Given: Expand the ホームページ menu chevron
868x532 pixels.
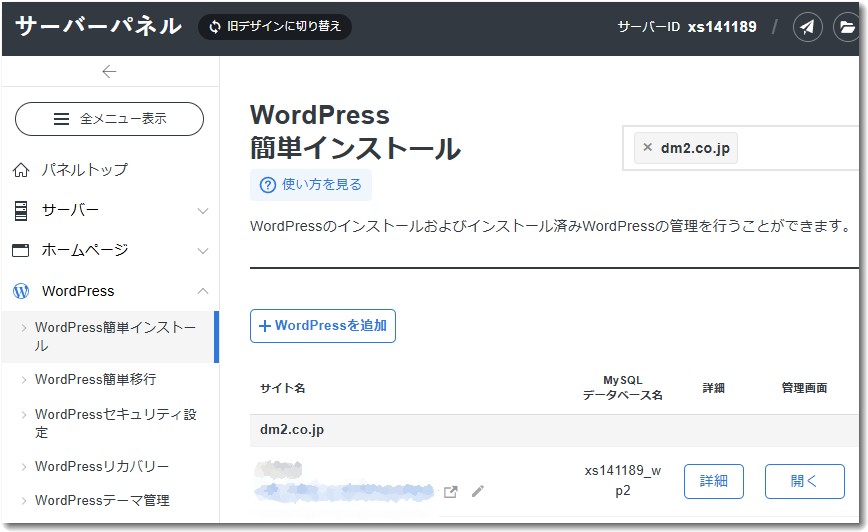Looking at the screenshot, I should click(203, 251).
